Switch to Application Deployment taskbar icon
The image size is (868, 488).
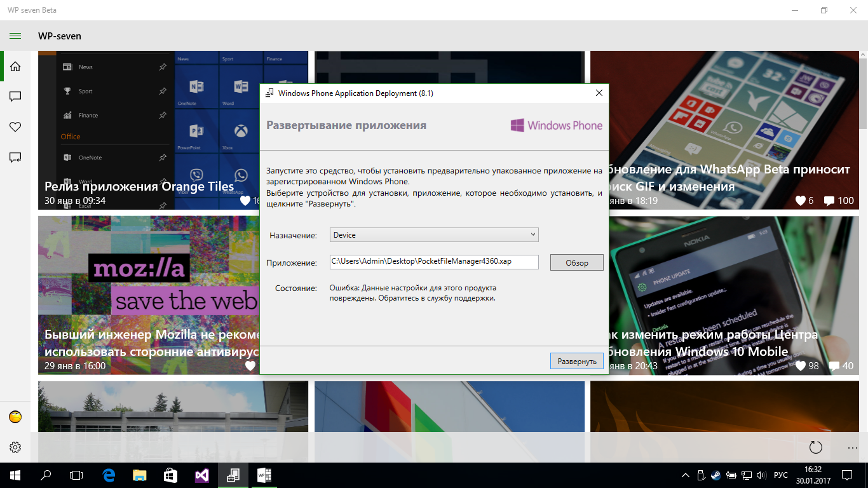[233, 475]
